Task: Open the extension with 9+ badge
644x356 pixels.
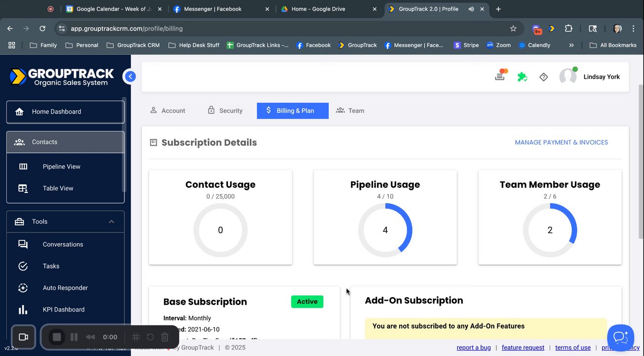Action: tap(537, 29)
